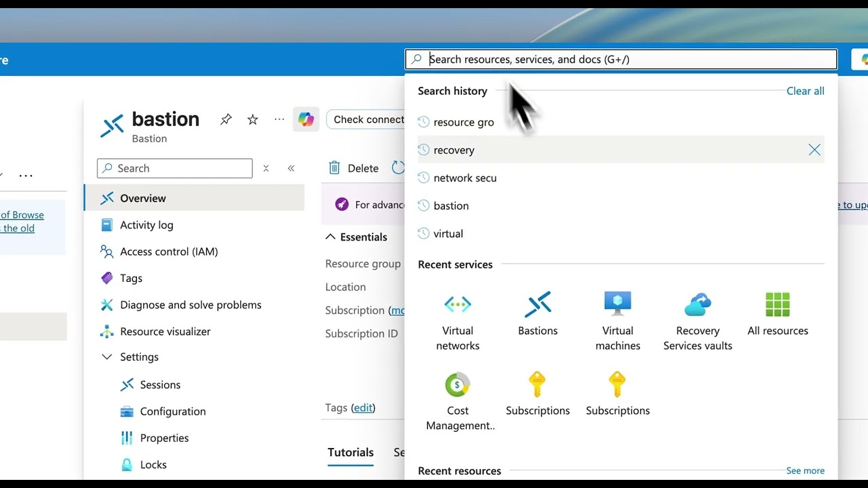Collapse the sidebar menu with double chevron
Screen dimensions: 868x488
click(291, 169)
